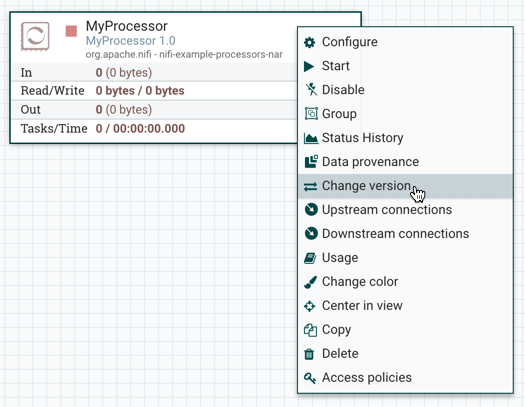Click the Tasks/Time value 0 / 00:00:00.000

[x=140, y=129]
